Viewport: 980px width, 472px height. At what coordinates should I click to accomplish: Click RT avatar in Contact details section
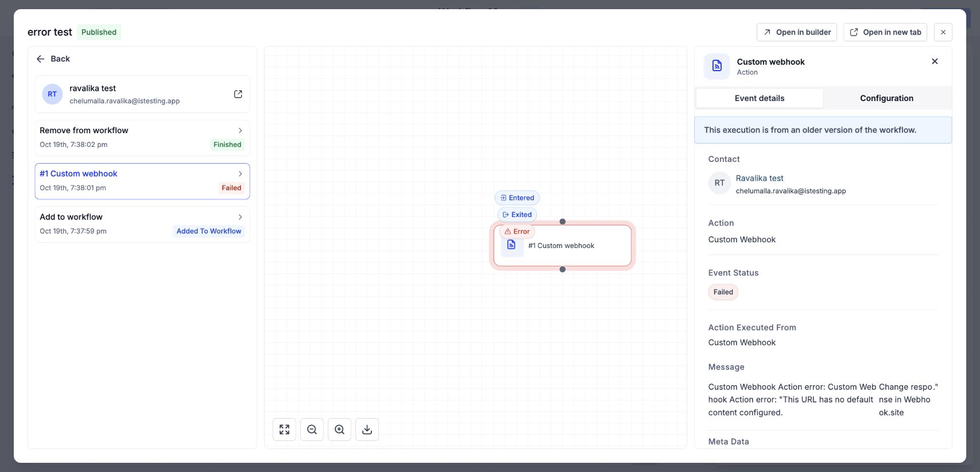[719, 183]
